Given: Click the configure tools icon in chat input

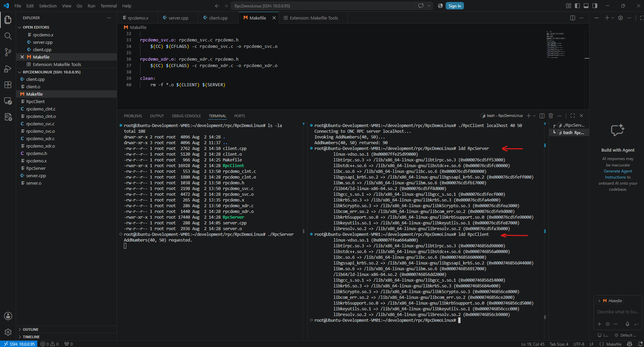Looking at the screenshot, I should pos(608,324).
